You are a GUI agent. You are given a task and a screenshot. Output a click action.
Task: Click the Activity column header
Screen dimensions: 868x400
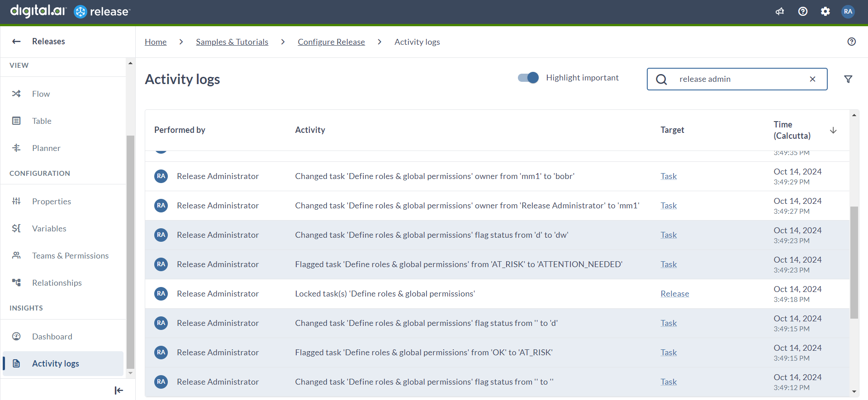pos(310,130)
